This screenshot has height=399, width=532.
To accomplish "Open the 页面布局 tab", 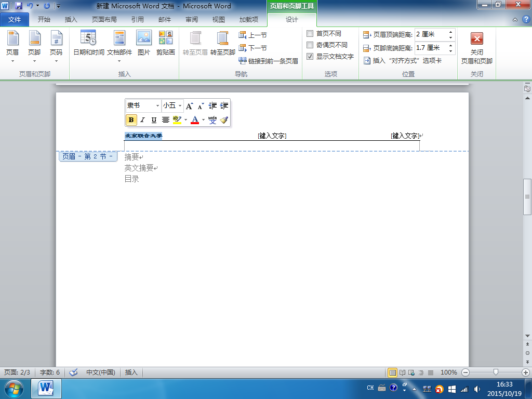I will (x=104, y=19).
